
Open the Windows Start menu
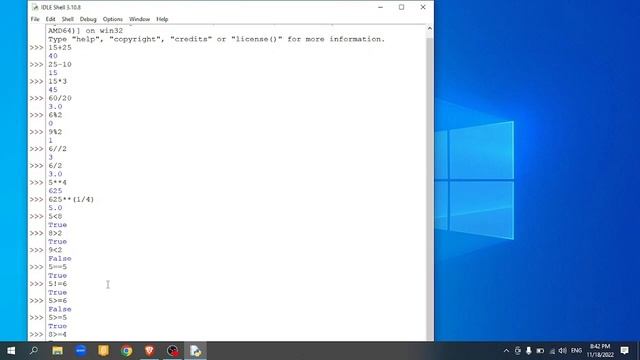(x=11, y=351)
